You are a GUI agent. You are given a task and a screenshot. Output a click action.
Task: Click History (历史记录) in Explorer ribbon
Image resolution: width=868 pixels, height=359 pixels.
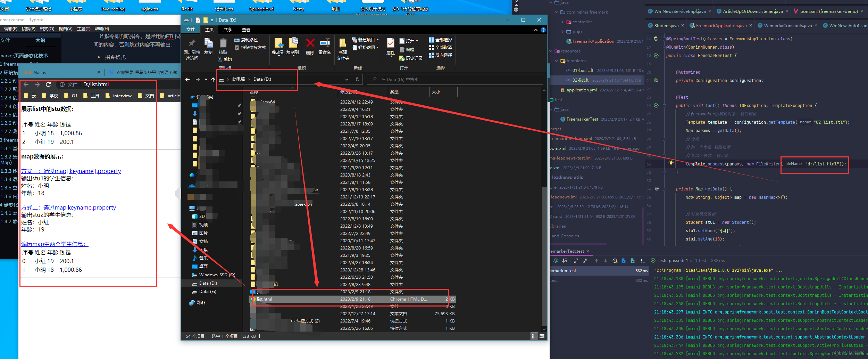point(411,58)
